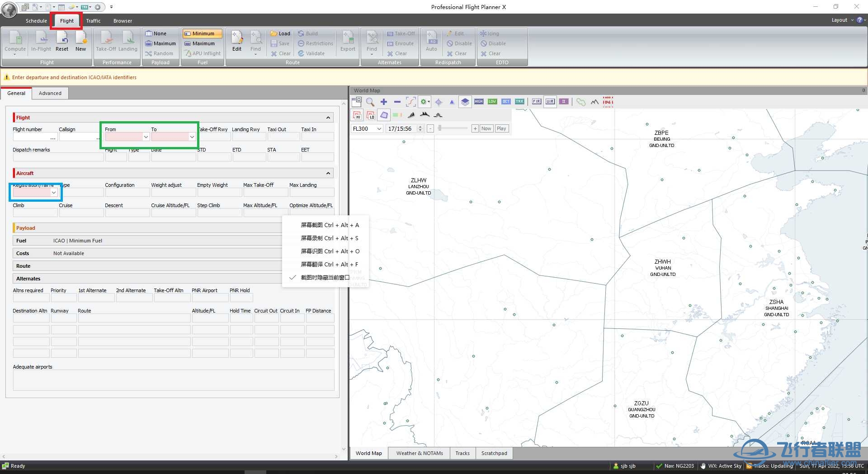Zoom in with map plus icon

(384, 102)
